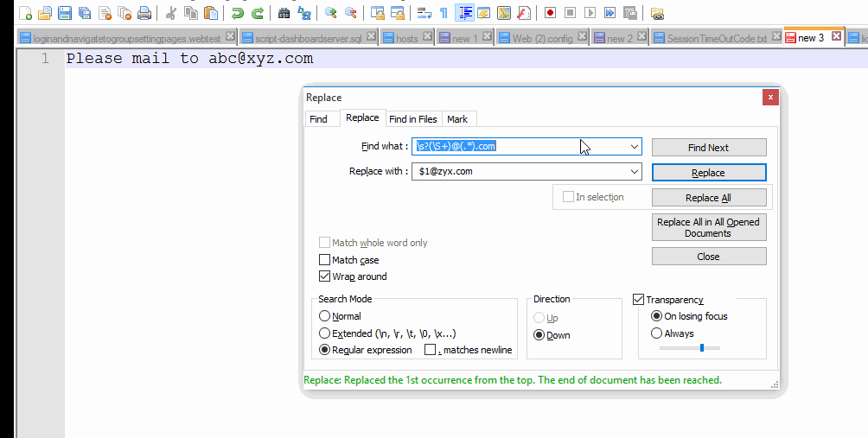
Task: Open the script-dashboardserver.sql document tab
Action: (x=309, y=38)
